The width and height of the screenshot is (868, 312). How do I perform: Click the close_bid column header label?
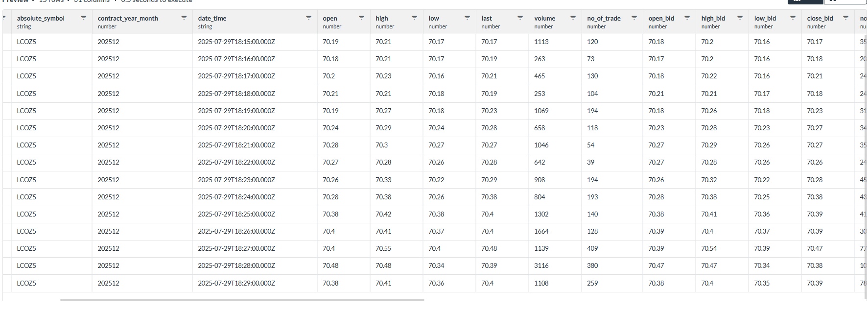[820, 18]
